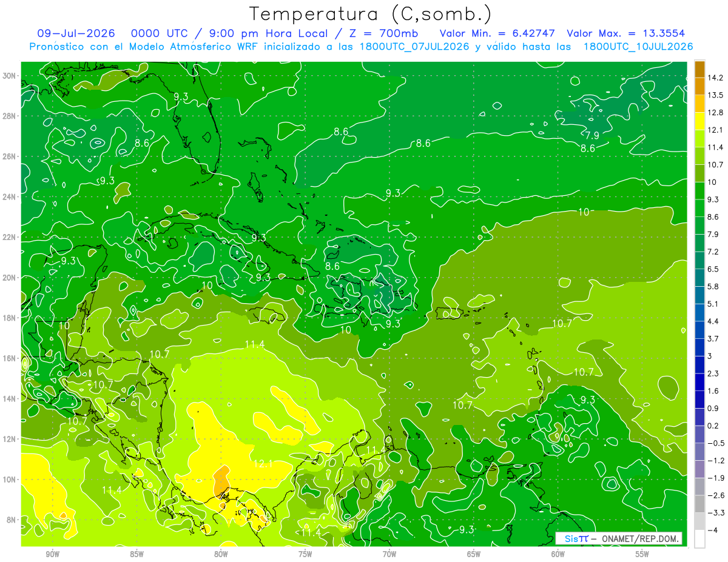Pick the green swatch between 9.3 and 10
Image resolution: width=728 pixels, height=562 pixels.
[699, 191]
